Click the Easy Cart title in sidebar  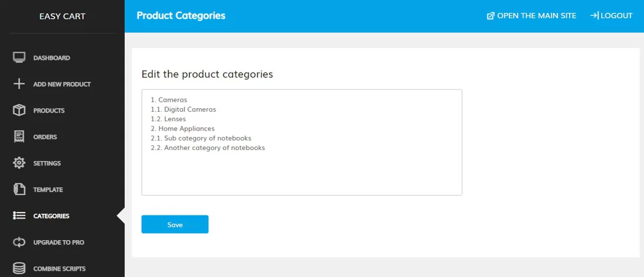tap(62, 16)
